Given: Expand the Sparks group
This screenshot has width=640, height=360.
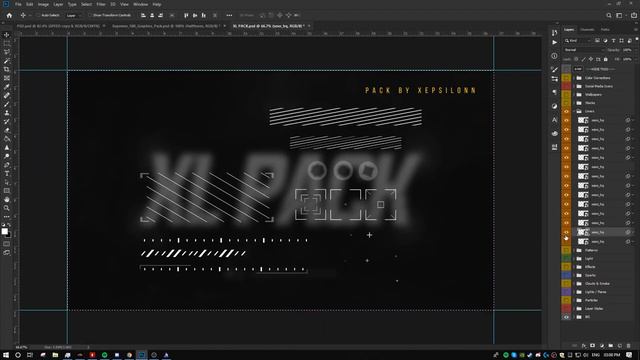Looking at the screenshot, I should pyautogui.click(x=574, y=275).
